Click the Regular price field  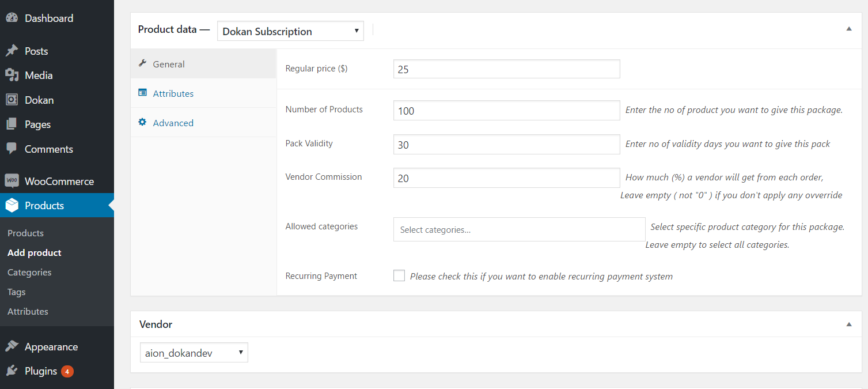click(507, 69)
